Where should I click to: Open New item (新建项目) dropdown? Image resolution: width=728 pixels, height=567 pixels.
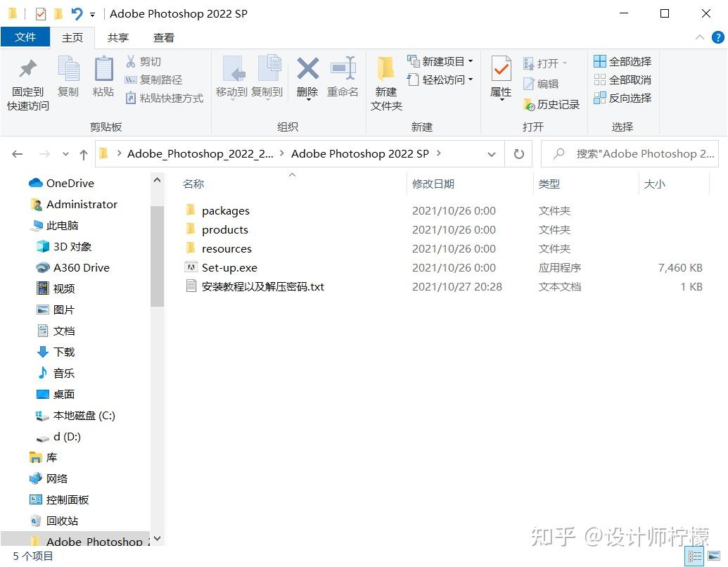[440, 61]
